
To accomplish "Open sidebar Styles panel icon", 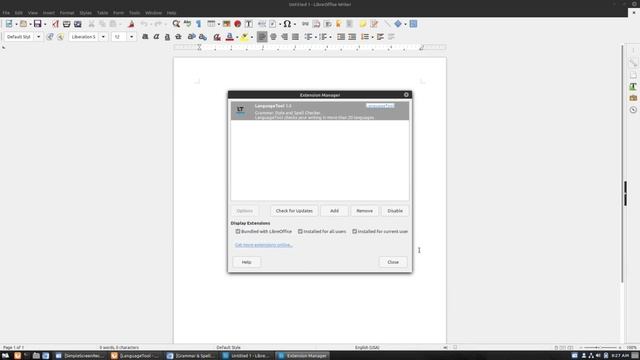I will (x=633, y=87).
